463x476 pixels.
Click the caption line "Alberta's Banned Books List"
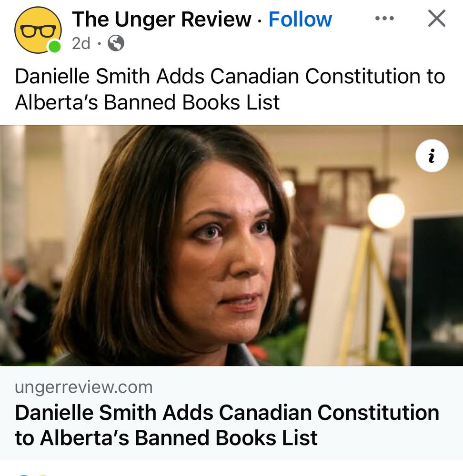point(147,102)
